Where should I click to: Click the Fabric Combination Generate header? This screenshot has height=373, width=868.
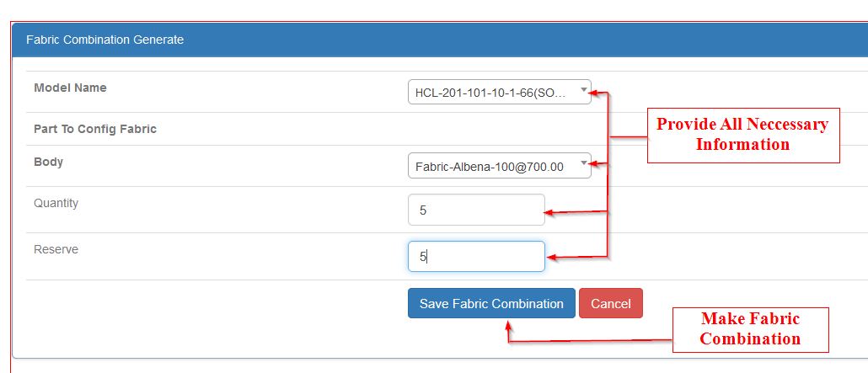(104, 40)
